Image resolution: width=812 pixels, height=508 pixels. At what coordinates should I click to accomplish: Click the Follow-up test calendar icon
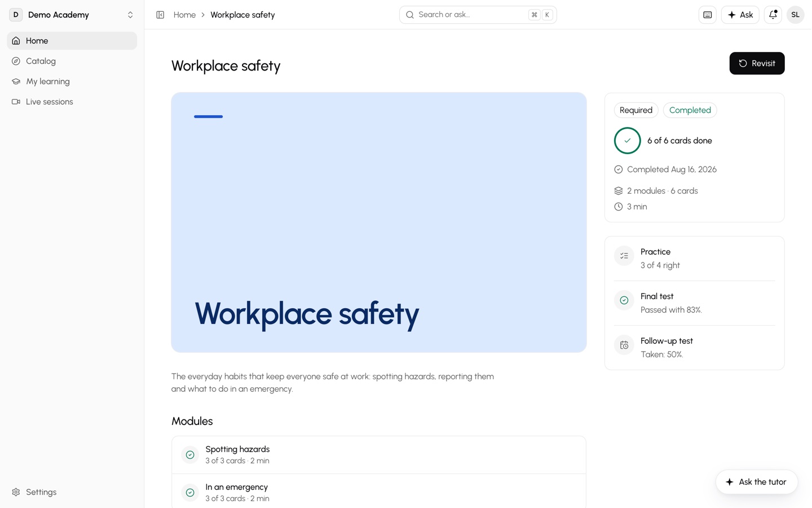click(624, 345)
